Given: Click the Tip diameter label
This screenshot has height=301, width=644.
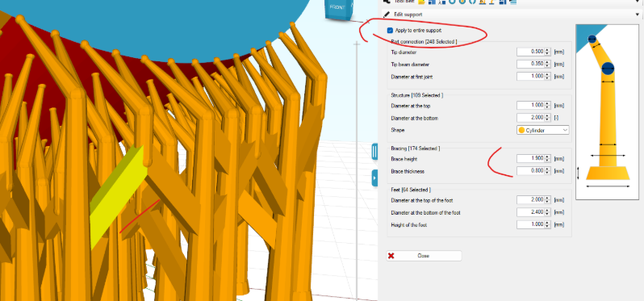Looking at the screenshot, I should 404,52.
